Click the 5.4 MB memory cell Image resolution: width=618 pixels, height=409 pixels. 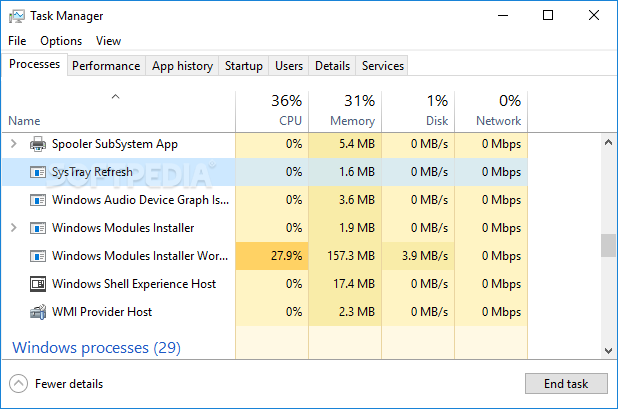point(345,144)
